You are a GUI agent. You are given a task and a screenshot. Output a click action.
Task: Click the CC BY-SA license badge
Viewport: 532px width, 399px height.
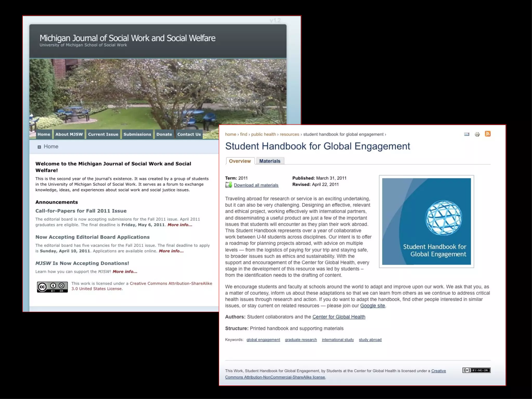click(52, 287)
